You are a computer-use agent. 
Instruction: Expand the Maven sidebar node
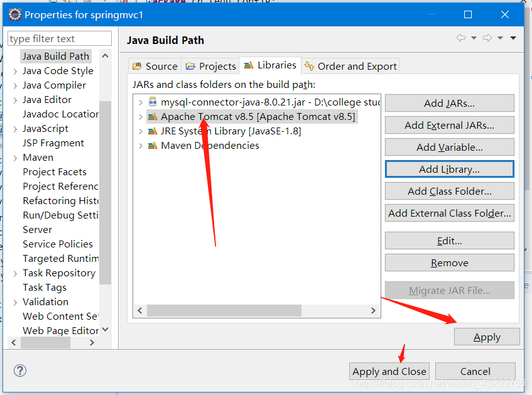(x=15, y=158)
